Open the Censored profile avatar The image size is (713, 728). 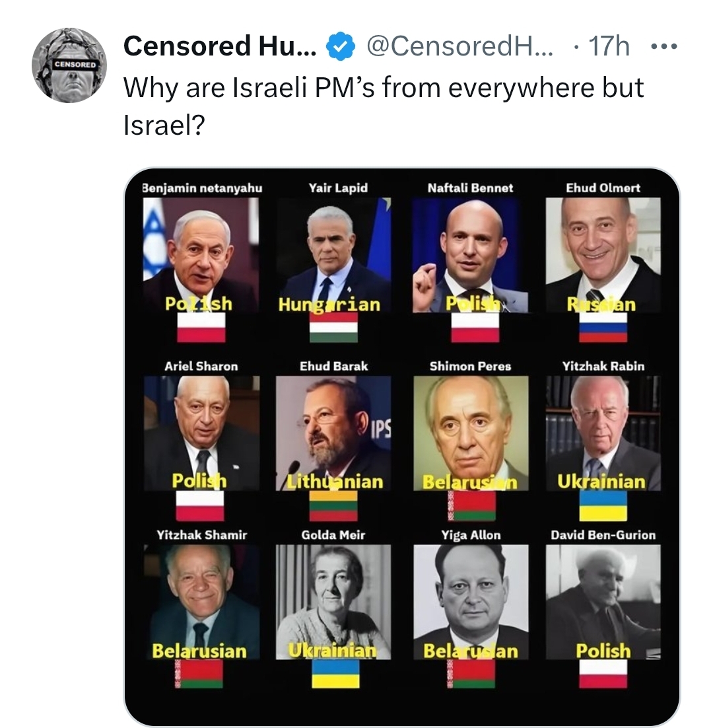(69, 65)
